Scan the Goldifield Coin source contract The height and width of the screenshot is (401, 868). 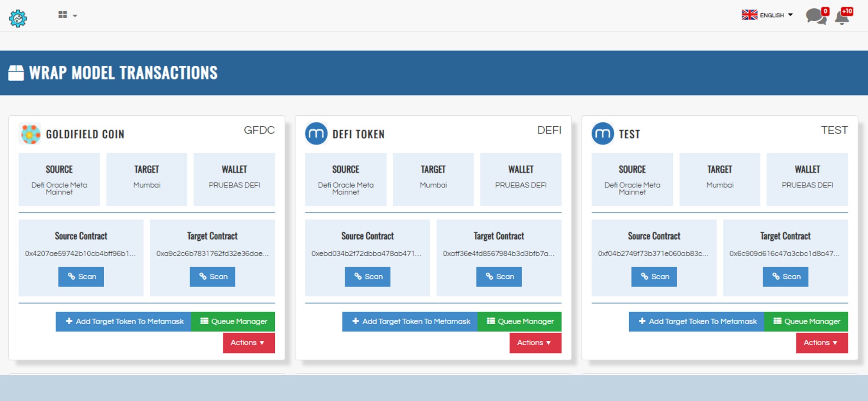coord(81,277)
